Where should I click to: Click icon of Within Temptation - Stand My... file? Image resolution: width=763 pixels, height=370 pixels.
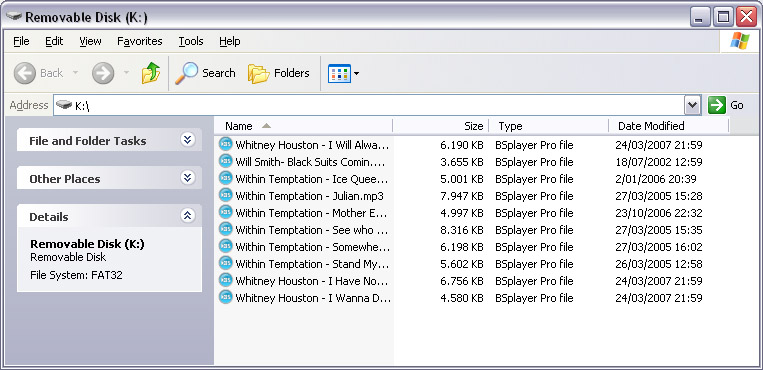(x=226, y=263)
